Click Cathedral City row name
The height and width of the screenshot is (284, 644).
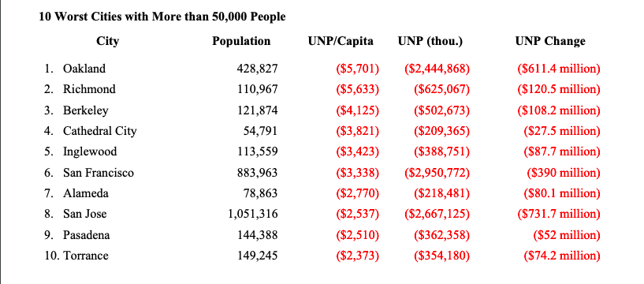(x=100, y=131)
